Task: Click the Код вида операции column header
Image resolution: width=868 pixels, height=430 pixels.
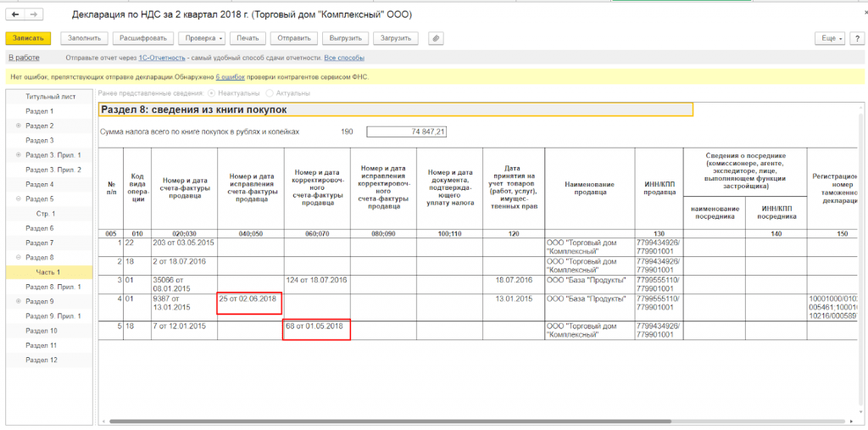Action: point(138,188)
